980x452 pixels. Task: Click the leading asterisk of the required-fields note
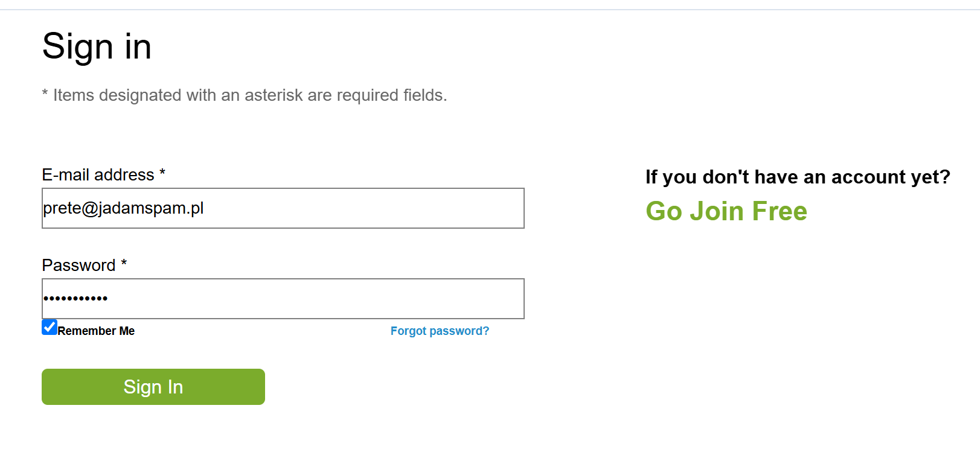pos(45,94)
